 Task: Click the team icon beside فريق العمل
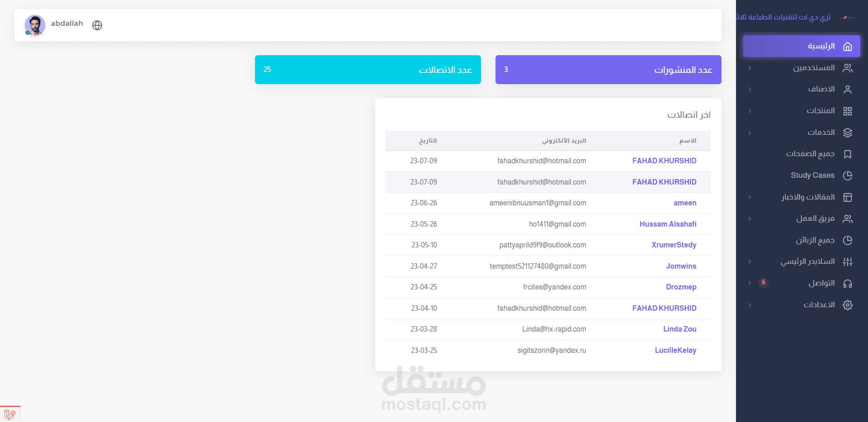[x=848, y=218]
